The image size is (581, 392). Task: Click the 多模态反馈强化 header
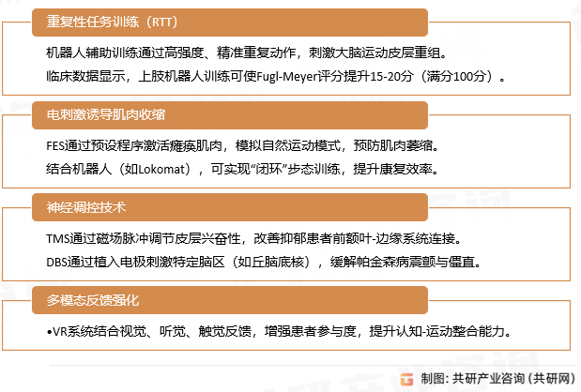pyautogui.click(x=230, y=300)
